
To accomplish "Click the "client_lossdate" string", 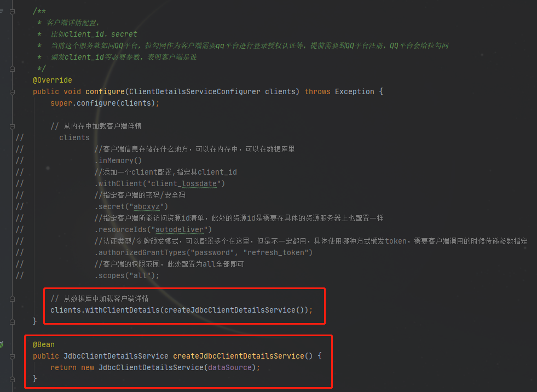I will pyautogui.click(x=183, y=183).
